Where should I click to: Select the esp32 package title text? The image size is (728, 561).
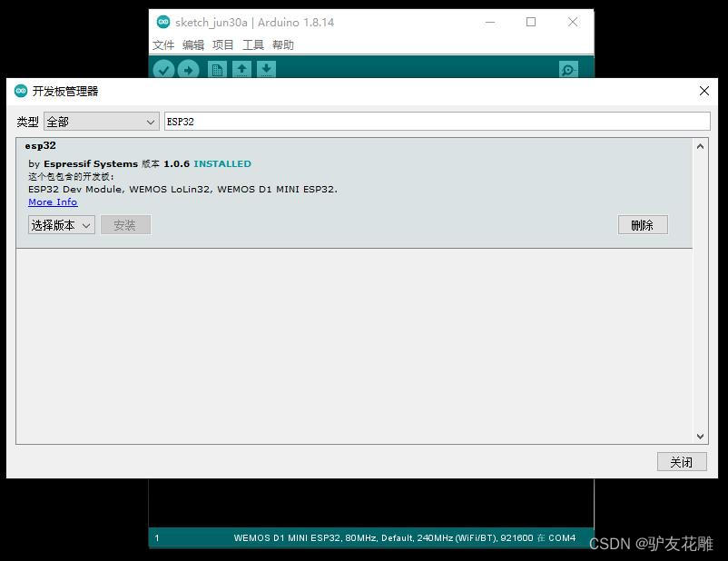[x=40, y=146]
